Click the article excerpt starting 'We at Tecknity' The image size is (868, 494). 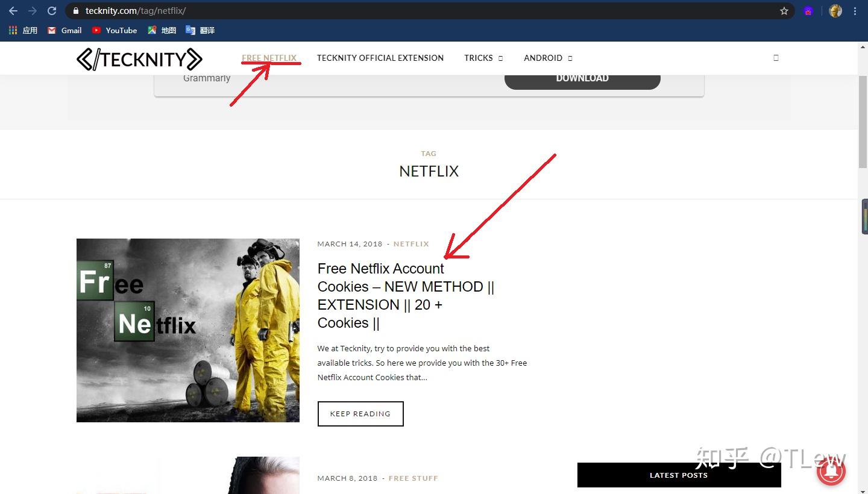point(423,363)
